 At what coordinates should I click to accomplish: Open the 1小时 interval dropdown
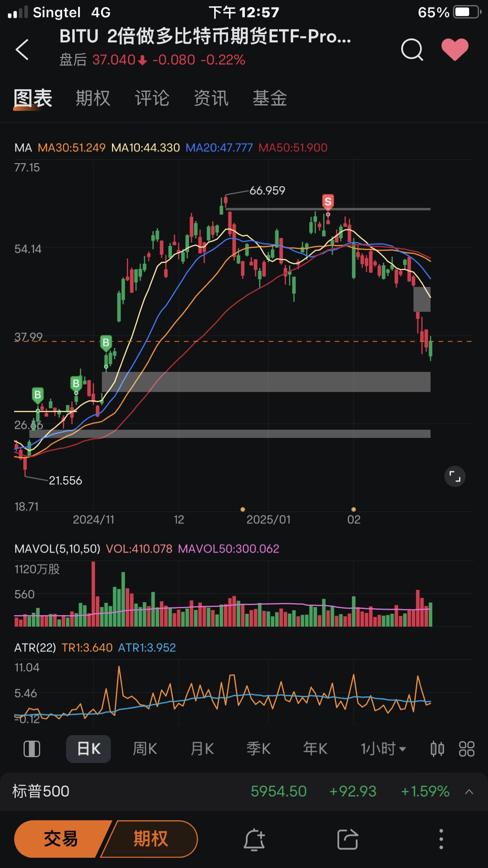(x=383, y=749)
